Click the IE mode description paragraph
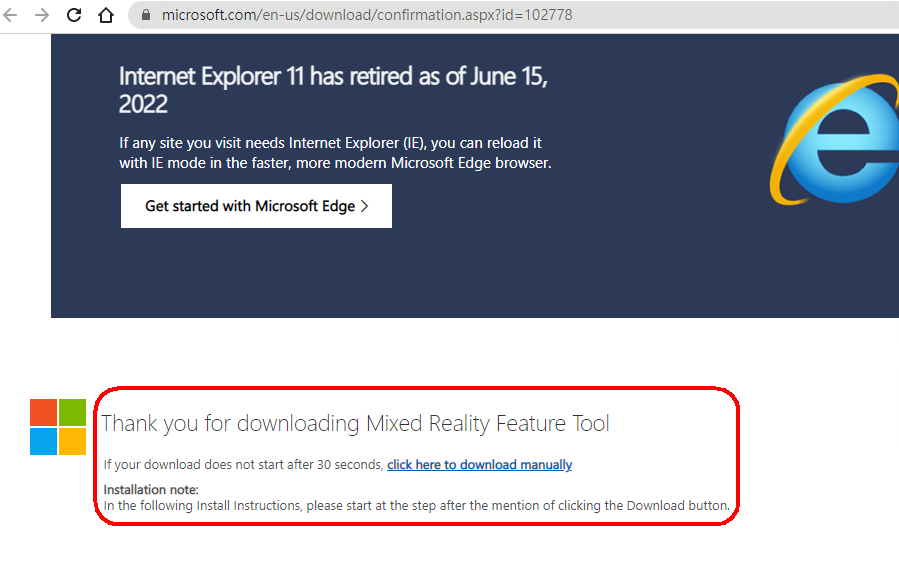Image resolution: width=899 pixels, height=564 pixels. tap(335, 153)
